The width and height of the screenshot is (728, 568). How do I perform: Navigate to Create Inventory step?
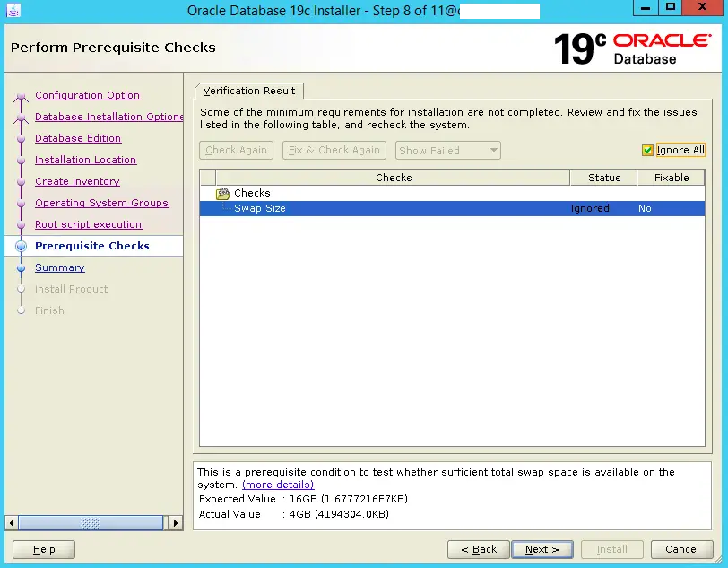click(x=77, y=181)
